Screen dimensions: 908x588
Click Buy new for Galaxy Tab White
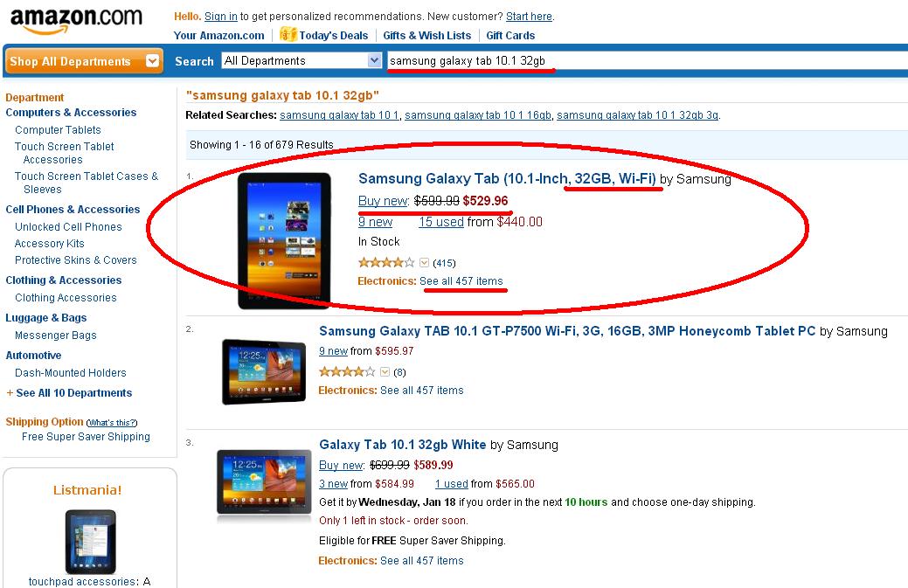[x=341, y=465]
